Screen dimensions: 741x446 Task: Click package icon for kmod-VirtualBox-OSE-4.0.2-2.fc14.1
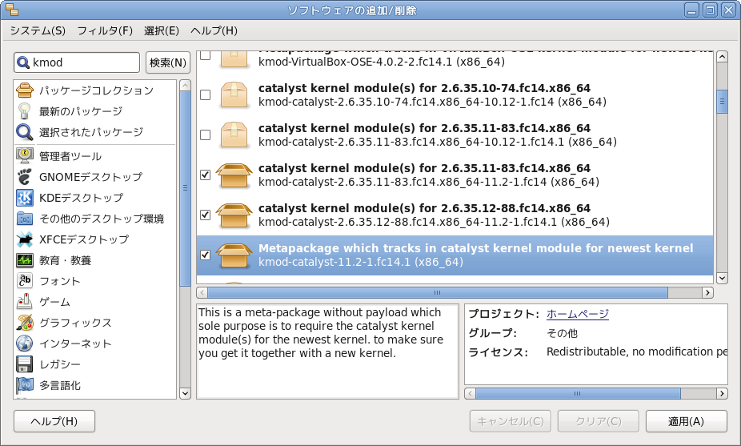[234, 59]
